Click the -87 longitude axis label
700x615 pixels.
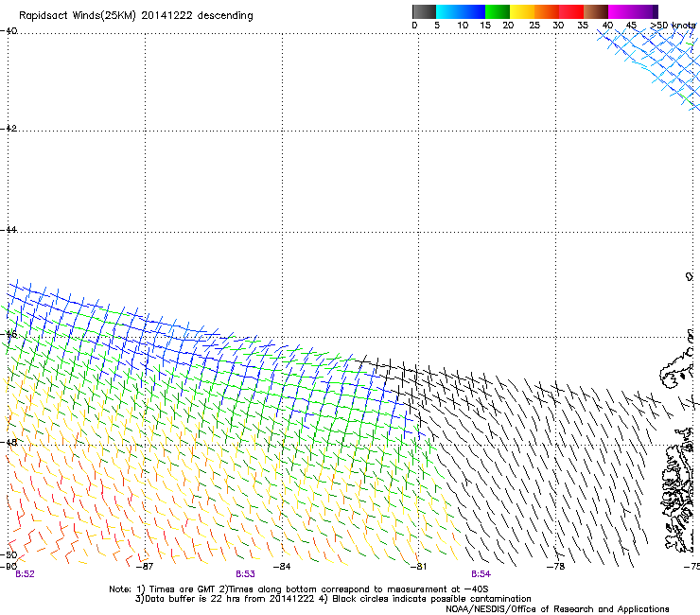coord(145,567)
